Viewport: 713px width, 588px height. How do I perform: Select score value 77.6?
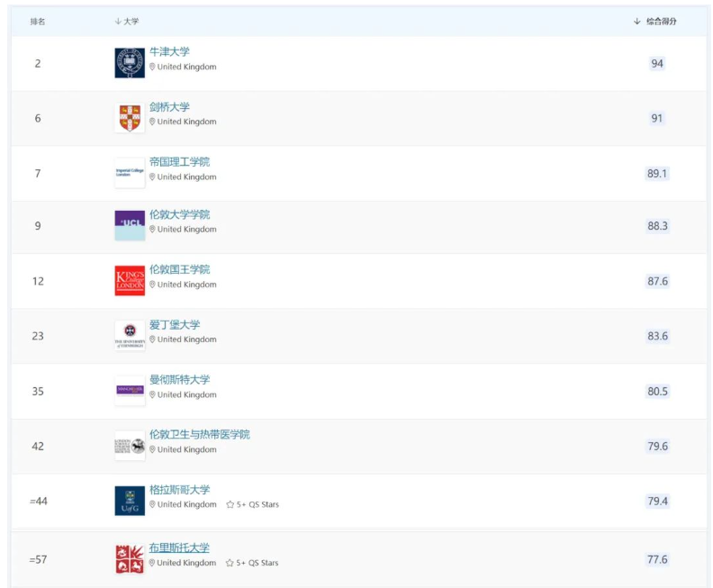click(x=657, y=559)
